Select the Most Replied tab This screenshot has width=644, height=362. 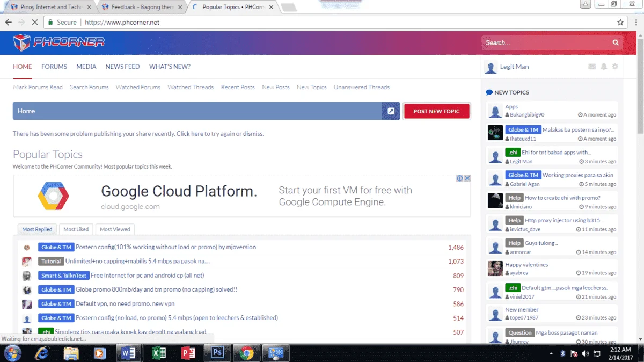[37, 229]
